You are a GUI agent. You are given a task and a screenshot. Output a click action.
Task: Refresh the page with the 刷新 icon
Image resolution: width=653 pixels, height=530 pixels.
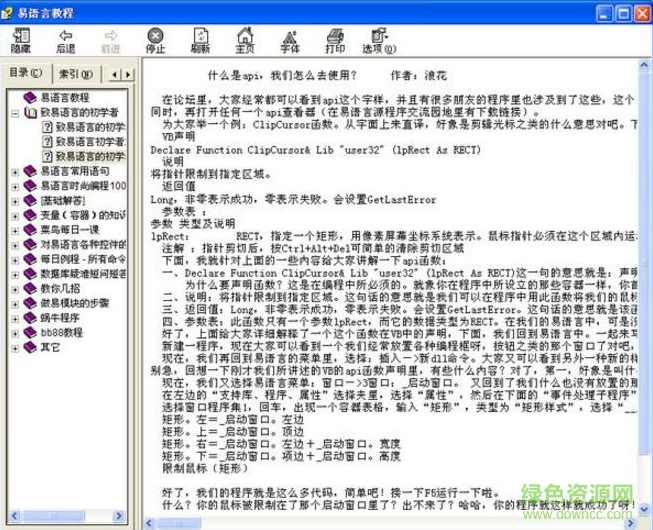pyautogui.click(x=200, y=41)
